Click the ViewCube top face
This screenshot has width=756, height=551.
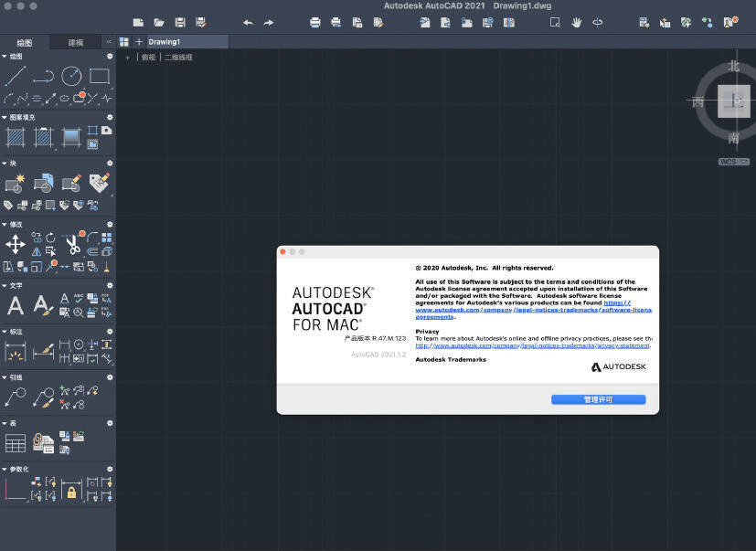[734, 101]
